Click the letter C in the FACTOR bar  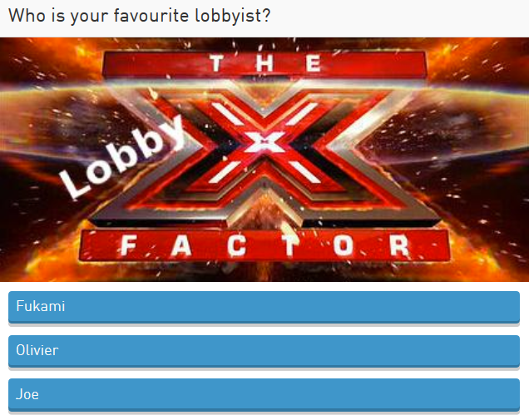236,245
